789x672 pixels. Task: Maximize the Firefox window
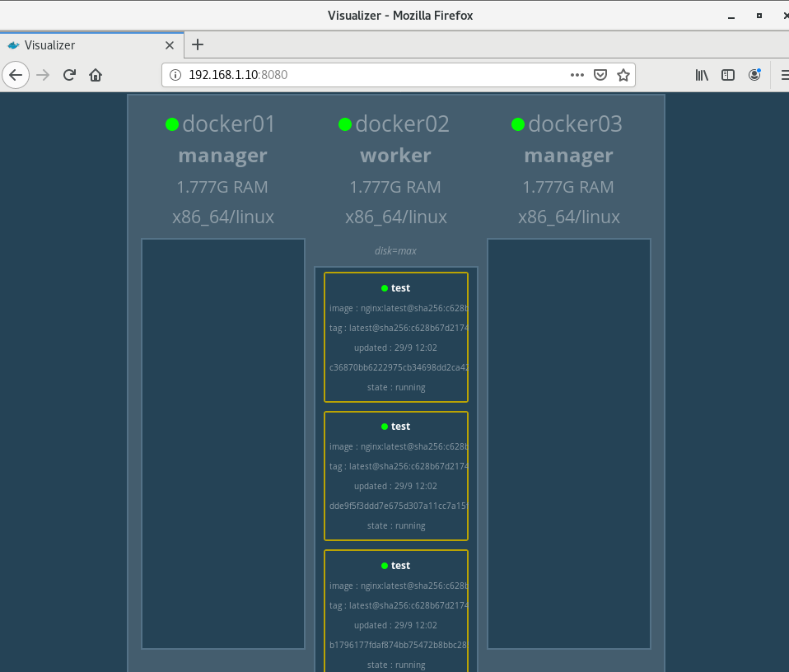tap(759, 16)
